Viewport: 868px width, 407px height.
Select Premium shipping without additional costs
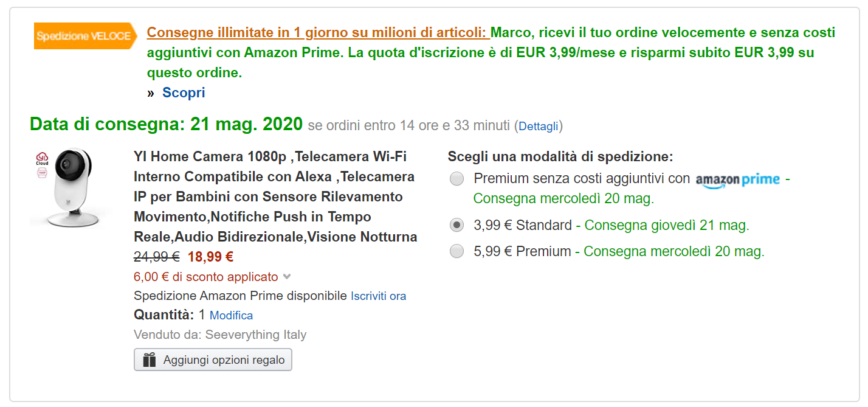pyautogui.click(x=456, y=179)
